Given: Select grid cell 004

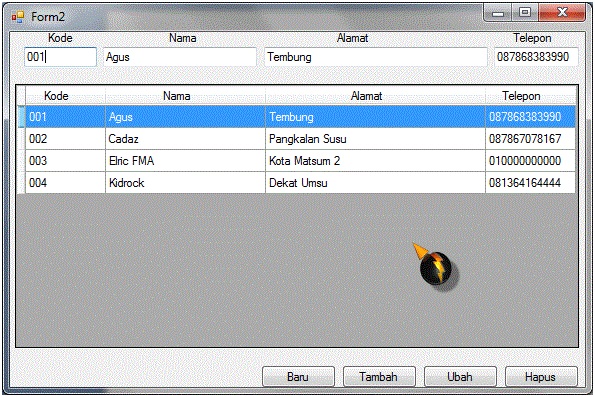Looking at the screenshot, I should (x=65, y=183).
